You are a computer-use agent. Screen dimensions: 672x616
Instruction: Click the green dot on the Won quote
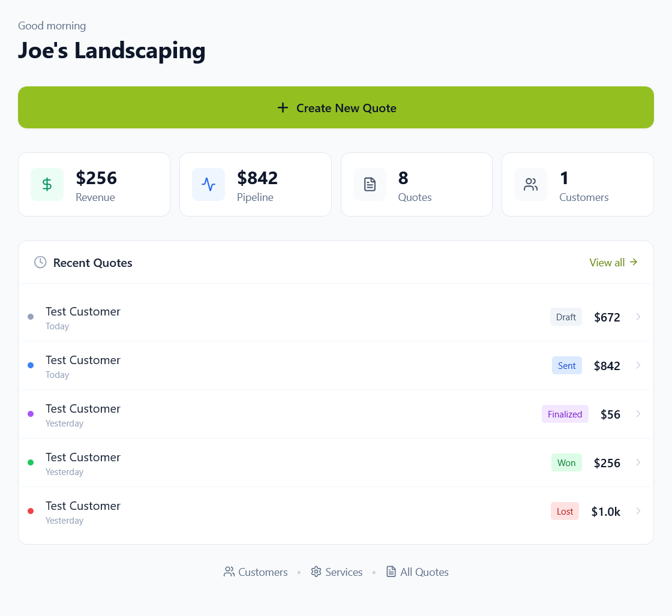pyautogui.click(x=31, y=462)
